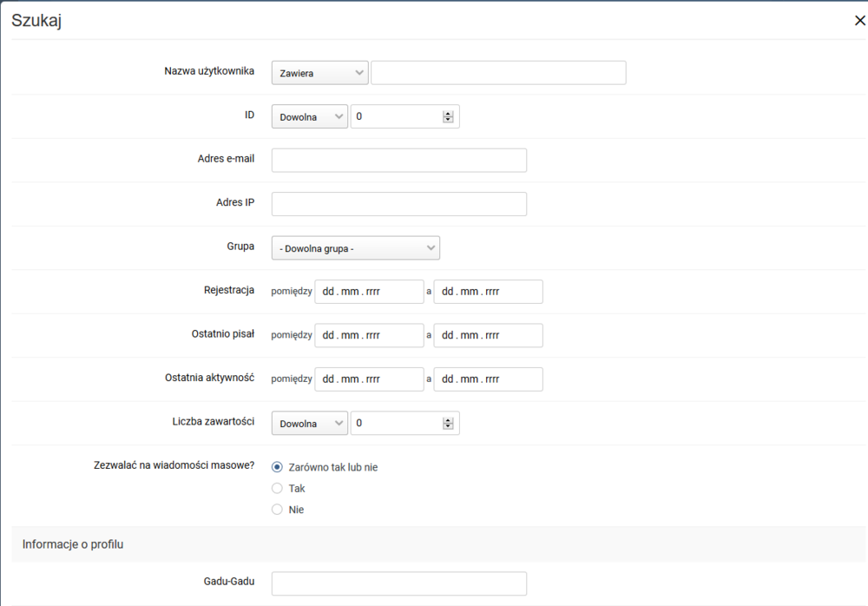Choose the Nie radio button
Image resolution: width=868 pixels, height=606 pixels.
[x=278, y=510]
